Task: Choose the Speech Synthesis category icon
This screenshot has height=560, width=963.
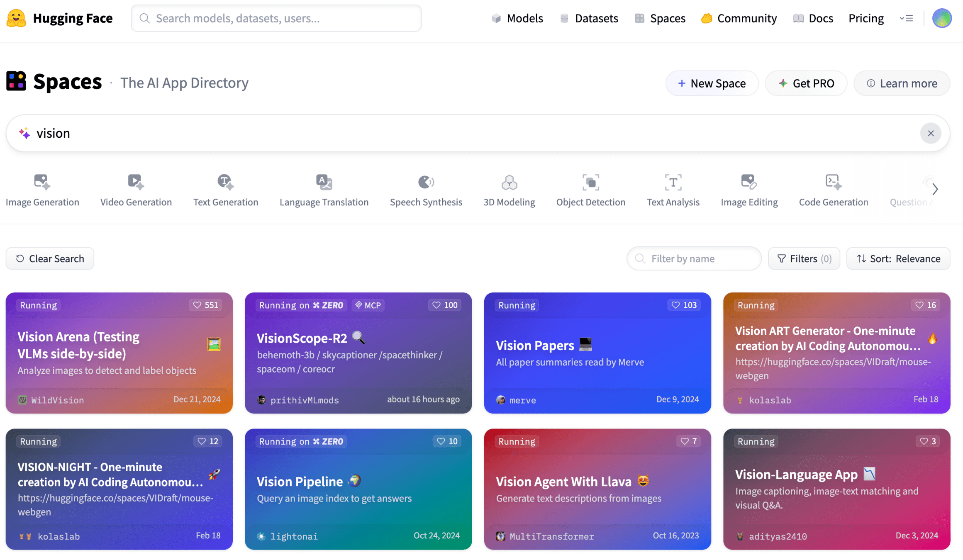Action: [426, 182]
